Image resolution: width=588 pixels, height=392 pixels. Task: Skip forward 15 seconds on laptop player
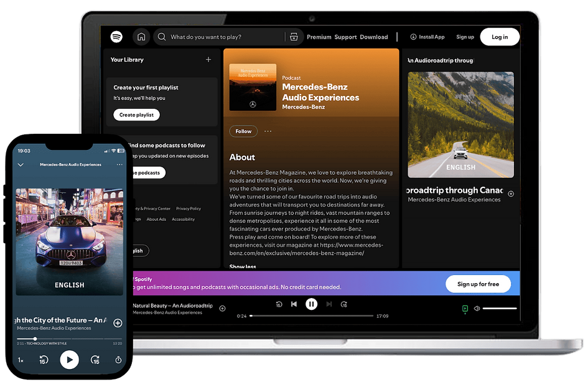click(344, 304)
